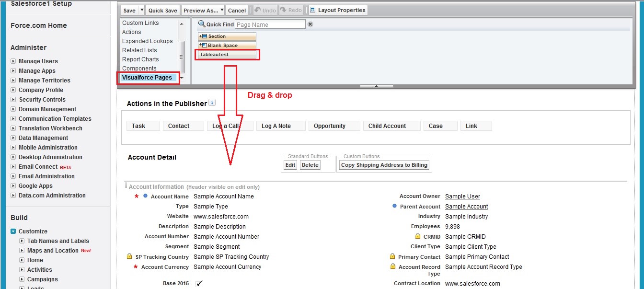Click the Account Information section header
Viewport: 644px width, 289px height.
pyautogui.click(x=156, y=187)
